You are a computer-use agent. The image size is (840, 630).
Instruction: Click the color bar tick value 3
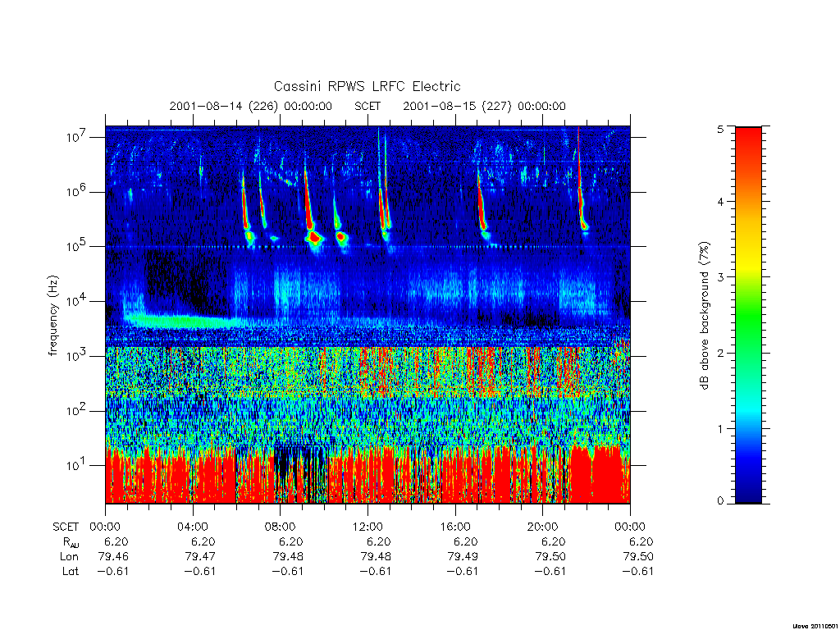720,277
